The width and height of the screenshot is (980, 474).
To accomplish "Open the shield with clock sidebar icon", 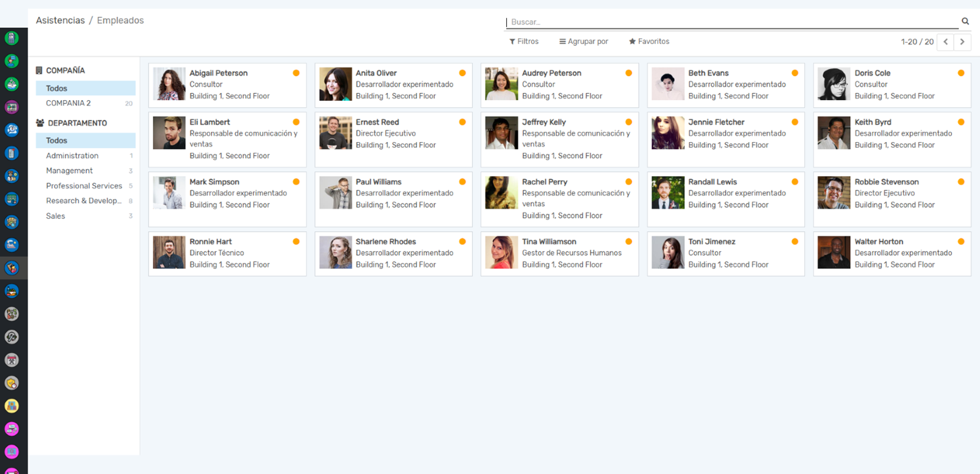I will (12, 383).
